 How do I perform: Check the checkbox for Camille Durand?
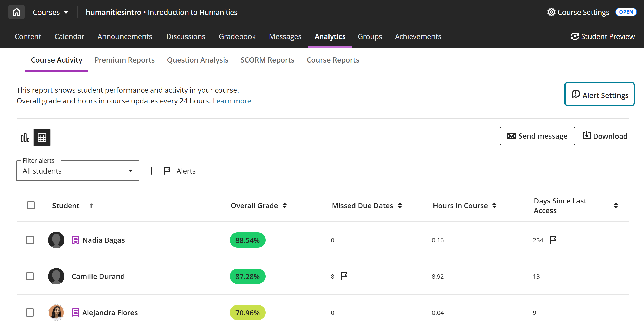point(30,276)
